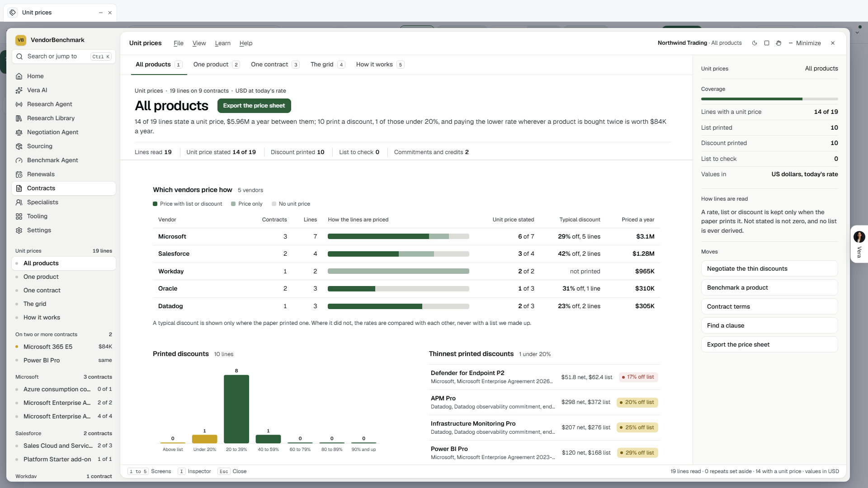Click Negotiate the thin discounts move

point(769,269)
